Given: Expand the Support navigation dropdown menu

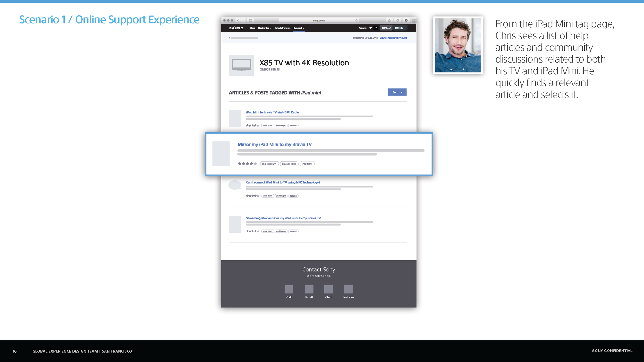Looking at the screenshot, I should (299, 28).
